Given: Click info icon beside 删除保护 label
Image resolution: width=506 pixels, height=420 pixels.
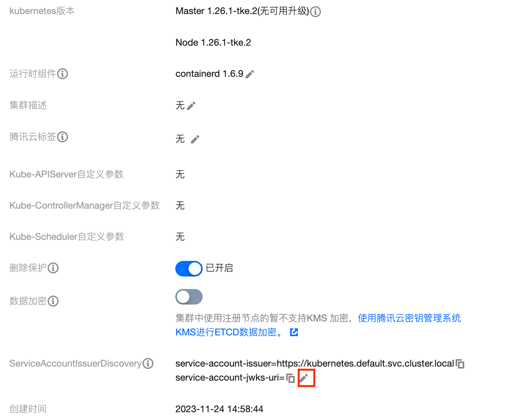Looking at the screenshot, I should tap(53, 268).
